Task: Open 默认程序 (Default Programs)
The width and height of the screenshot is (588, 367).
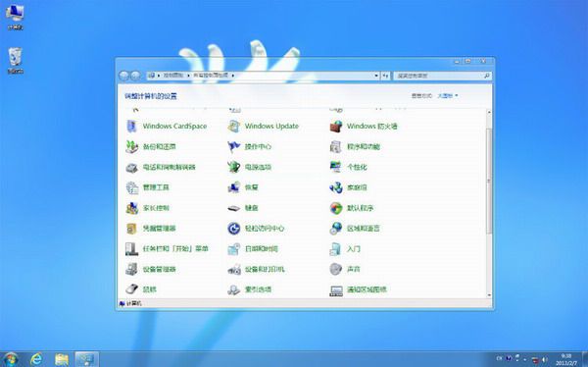Action: click(352, 208)
